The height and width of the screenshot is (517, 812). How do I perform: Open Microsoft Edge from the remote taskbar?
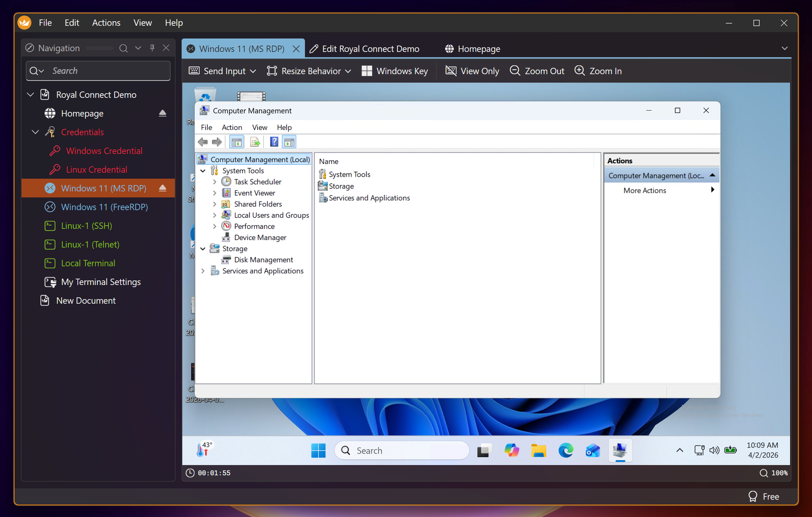(565, 451)
